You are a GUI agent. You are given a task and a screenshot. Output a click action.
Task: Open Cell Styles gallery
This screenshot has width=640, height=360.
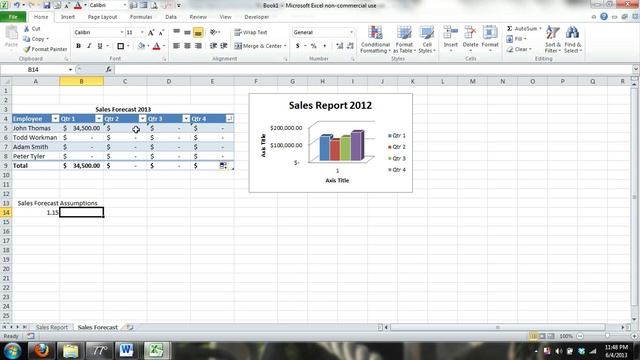(x=427, y=39)
